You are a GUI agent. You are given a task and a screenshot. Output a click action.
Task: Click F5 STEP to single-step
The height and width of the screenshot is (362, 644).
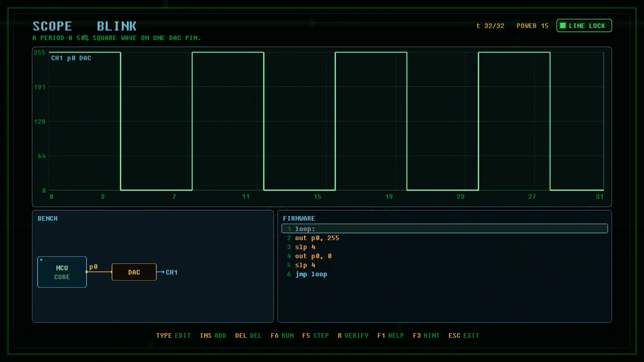pyautogui.click(x=315, y=336)
